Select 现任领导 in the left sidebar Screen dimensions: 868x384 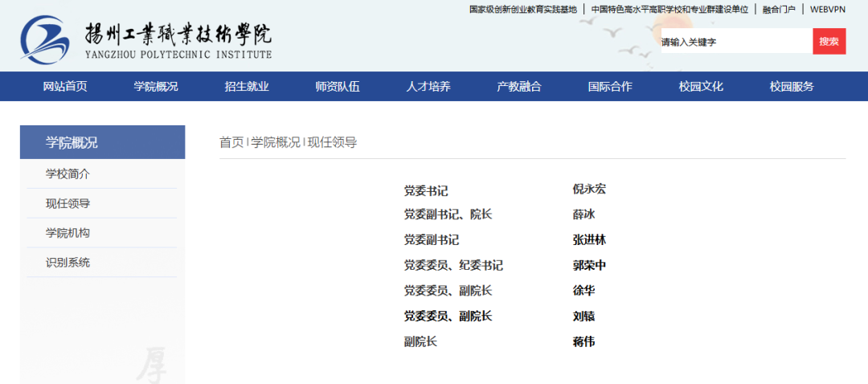point(68,203)
